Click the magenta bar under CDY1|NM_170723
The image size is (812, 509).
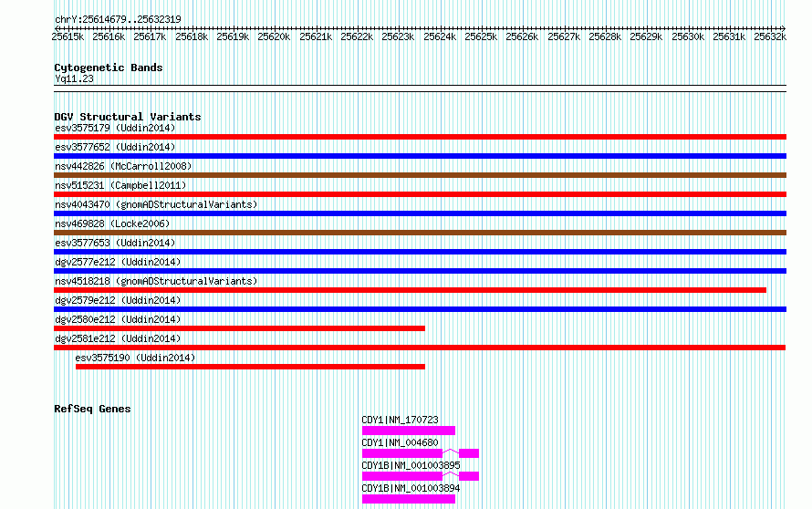point(409,431)
